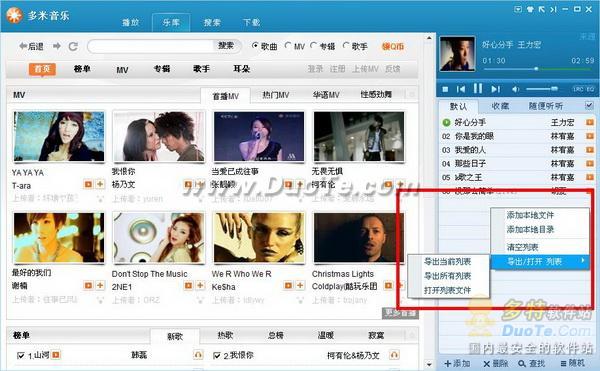Image resolution: width=600 pixels, height=371 pixels.
Task: Skip to the next track
Action: 496,89
